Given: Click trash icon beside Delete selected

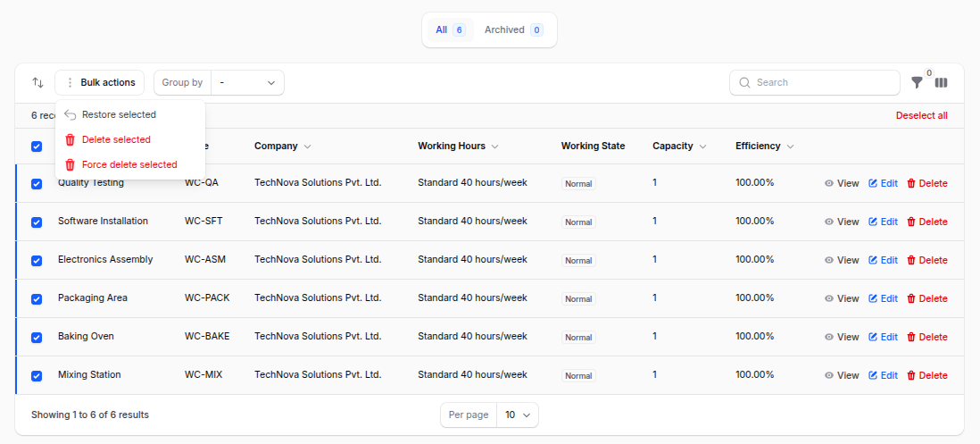Looking at the screenshot, I should 70,139.
